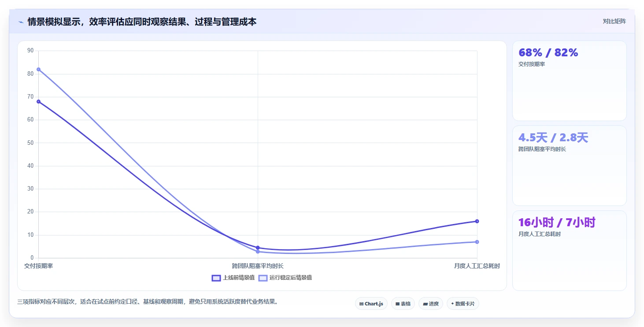Click the 4.5天 / 2.8天 card value
This screenshot has height=327, width=644.
point(553,138)
